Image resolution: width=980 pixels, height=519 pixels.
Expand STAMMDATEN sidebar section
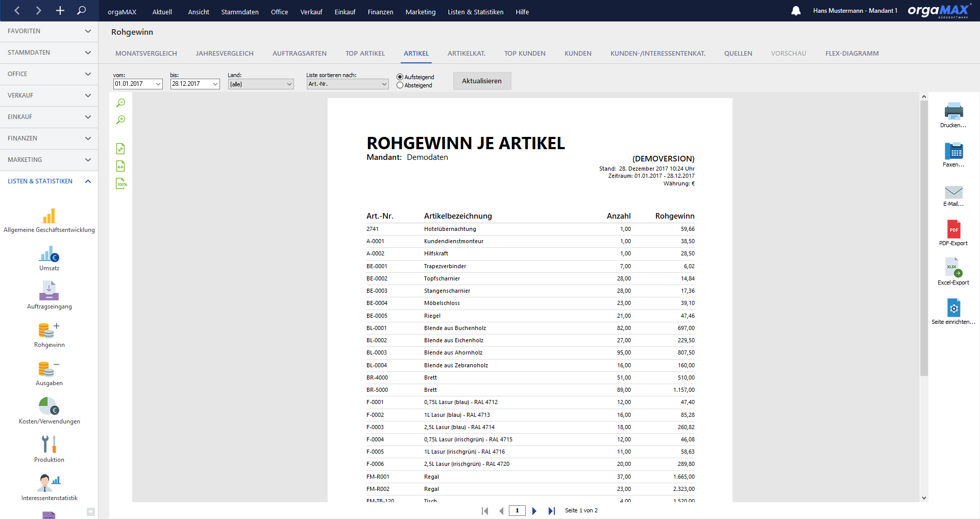[x=49, y=53]
